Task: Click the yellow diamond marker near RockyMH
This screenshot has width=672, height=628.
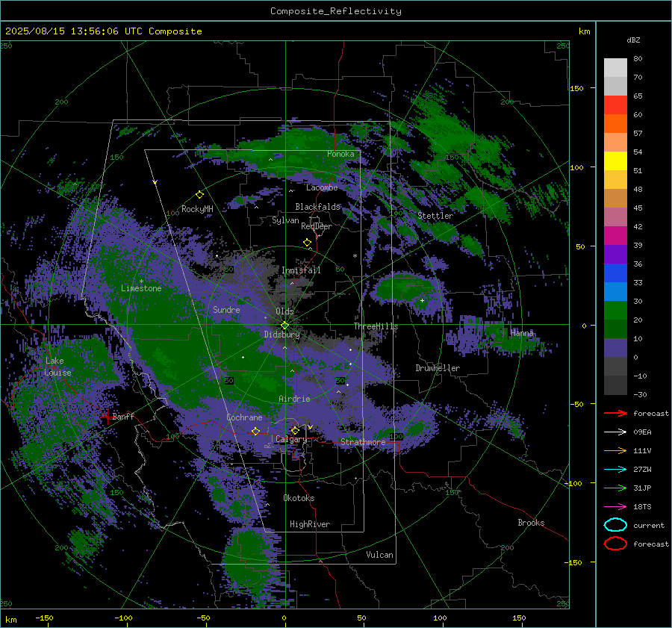Action: tap(199, 195)
